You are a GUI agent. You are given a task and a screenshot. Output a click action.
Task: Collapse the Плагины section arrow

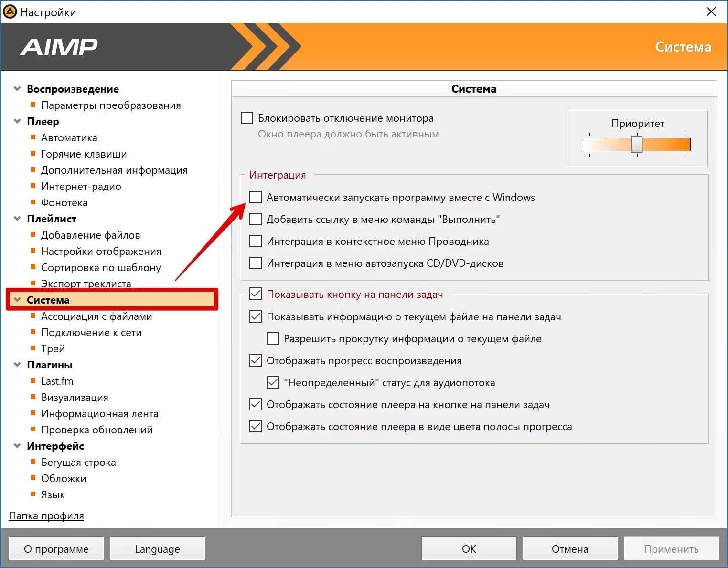(x=17, y=365)
